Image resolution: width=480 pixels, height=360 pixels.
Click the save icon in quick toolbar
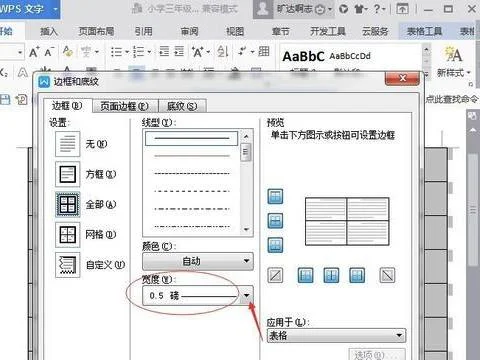(5, 99)
